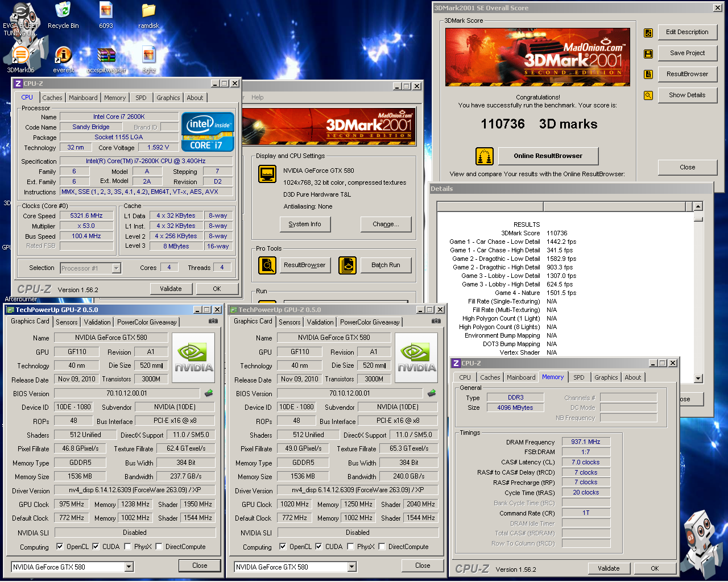
Task: Open the Help menu in 3DMark2001 window
Action: click(258, 97)
